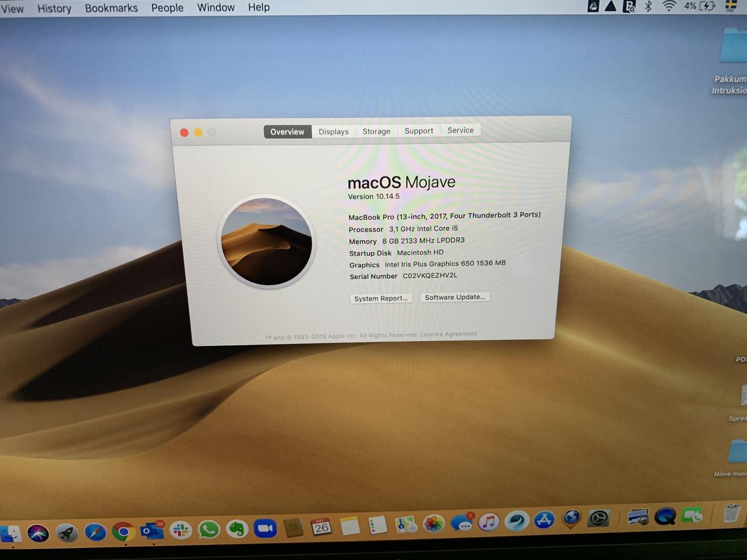
Task: Open Microsoft Outlook in the Dock
Action: [152, 531]
